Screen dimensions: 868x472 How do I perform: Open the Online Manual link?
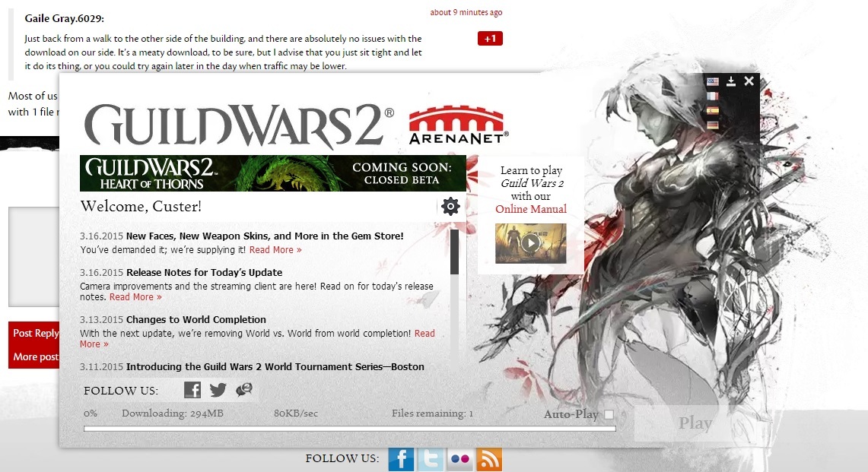[x=531, y=209]
